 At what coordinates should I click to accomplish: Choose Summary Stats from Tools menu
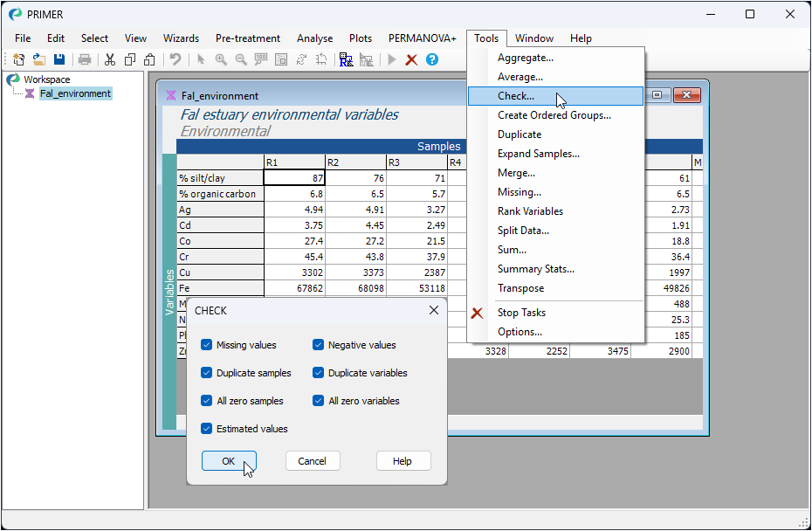coord(535,269)
